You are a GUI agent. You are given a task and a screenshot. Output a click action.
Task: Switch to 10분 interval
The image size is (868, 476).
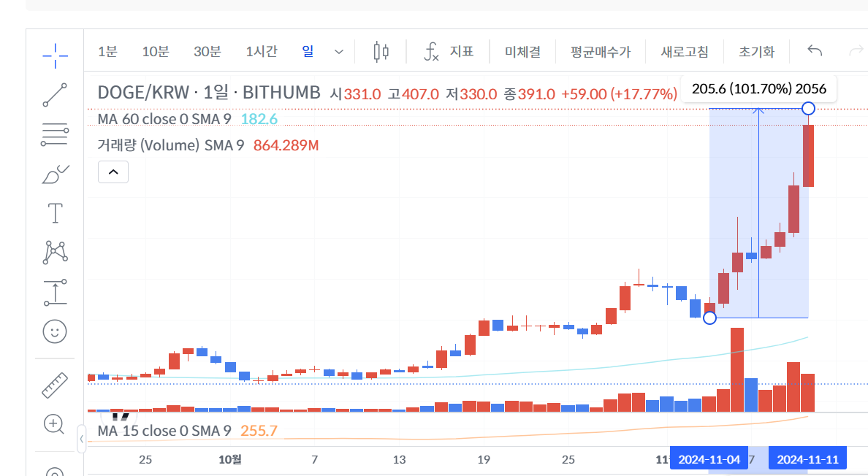[x=156, y=51]
